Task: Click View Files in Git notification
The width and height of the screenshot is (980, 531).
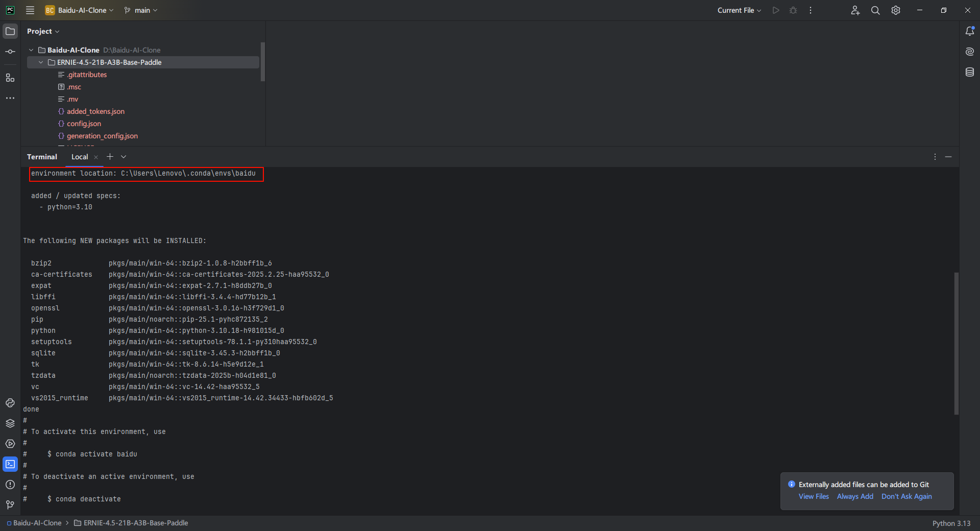Action: tap(814, 496)
